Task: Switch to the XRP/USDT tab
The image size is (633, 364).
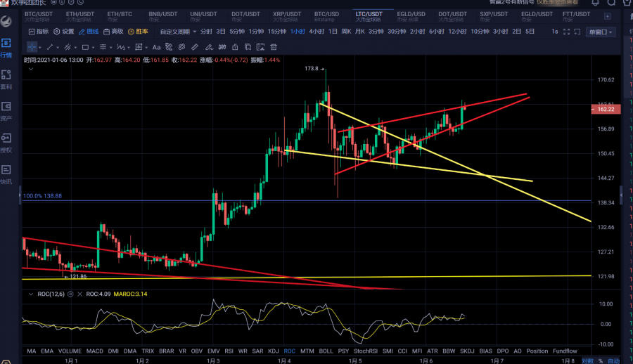Action: coord(287,16)
